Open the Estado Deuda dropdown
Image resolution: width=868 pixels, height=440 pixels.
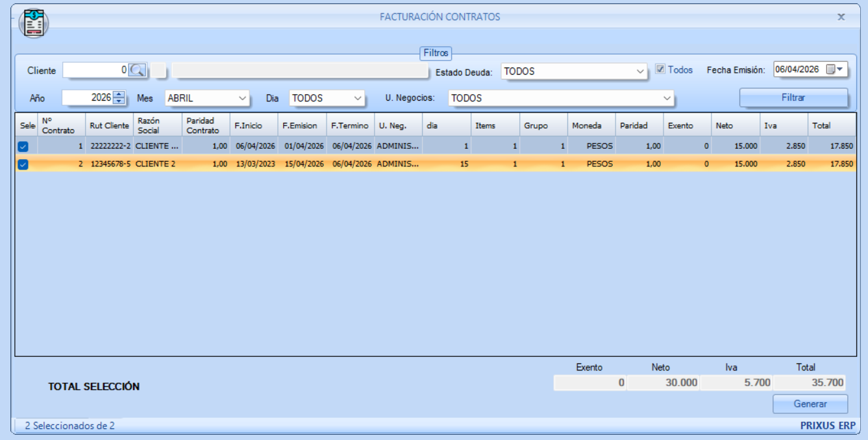pyautogui.click(x=640, y=72)
